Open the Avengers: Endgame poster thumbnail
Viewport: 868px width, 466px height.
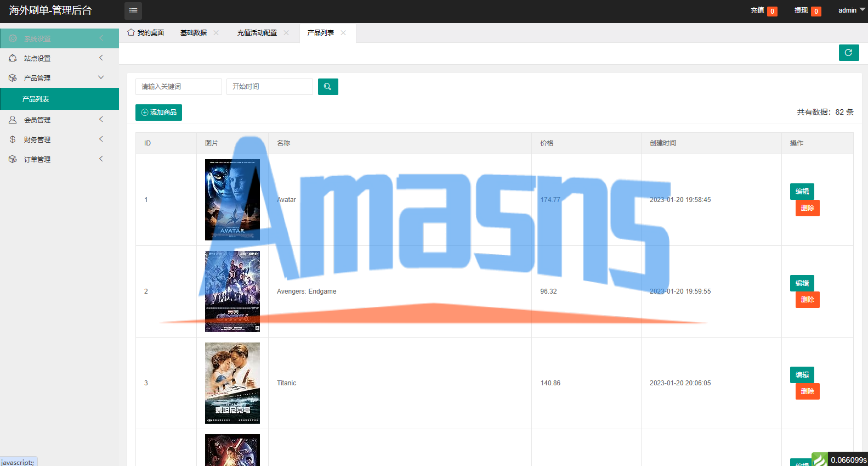232,291
